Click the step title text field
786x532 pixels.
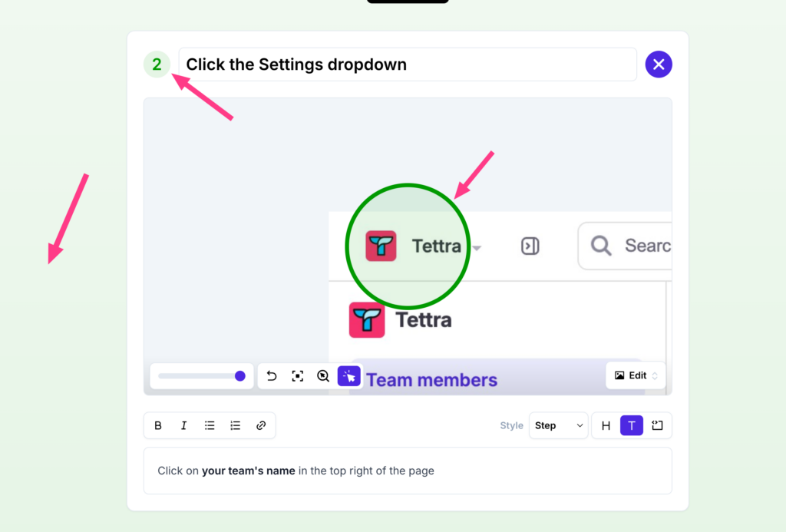[407, 64]
